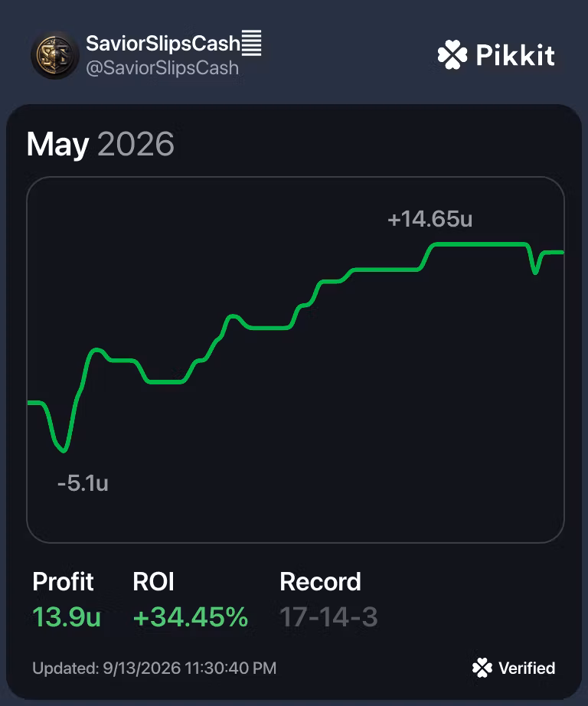Open the @SaviorSlipsCash handle link
This screenshot has width=588, height=706.
tap(162, 68)
